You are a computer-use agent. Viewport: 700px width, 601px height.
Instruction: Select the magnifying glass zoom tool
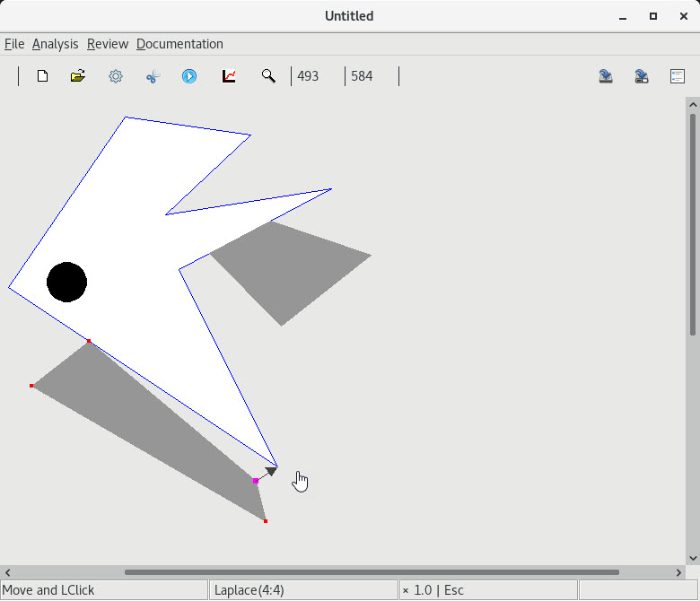click(268, 76)
